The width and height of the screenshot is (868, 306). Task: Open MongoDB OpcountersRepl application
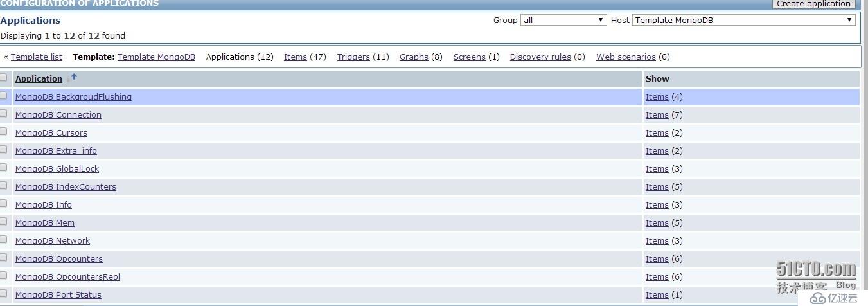(x=67, y=276)
